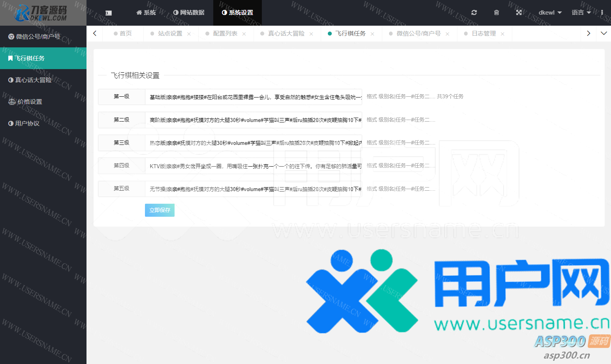Open 价格设置 in the sidebar
The height and width of the screenshot is (364, 611).
[30, 102]
